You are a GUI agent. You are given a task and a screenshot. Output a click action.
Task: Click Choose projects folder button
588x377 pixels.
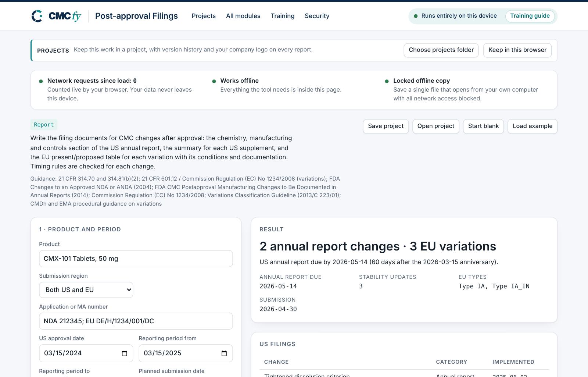pyautogui.click(x=441, y=50)
